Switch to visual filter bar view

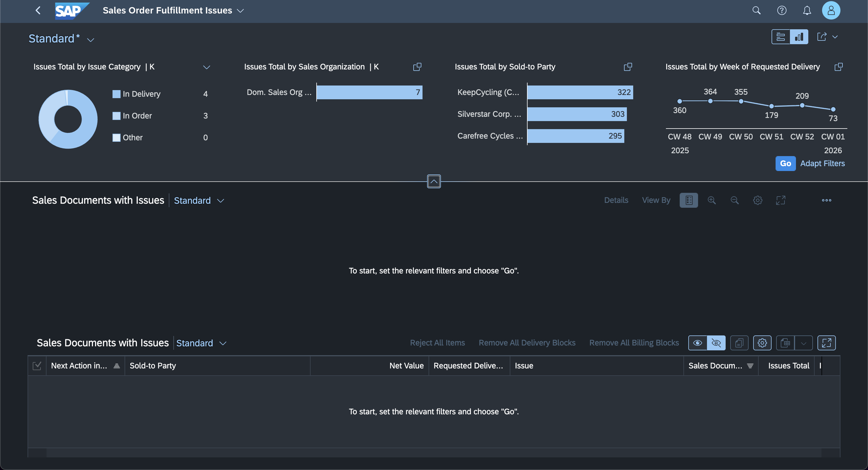[799, 37]
